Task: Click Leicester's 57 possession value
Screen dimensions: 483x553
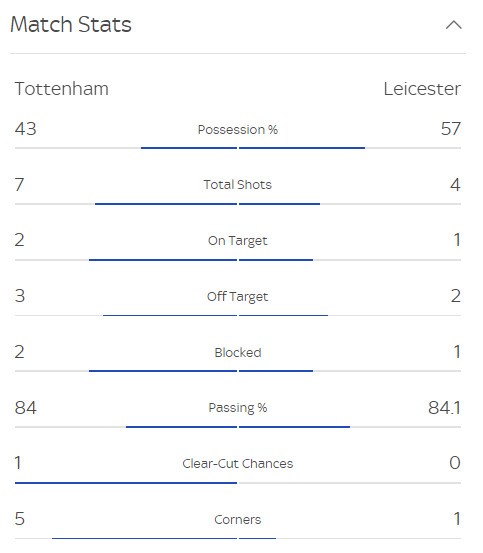Action: click(451, 129)
